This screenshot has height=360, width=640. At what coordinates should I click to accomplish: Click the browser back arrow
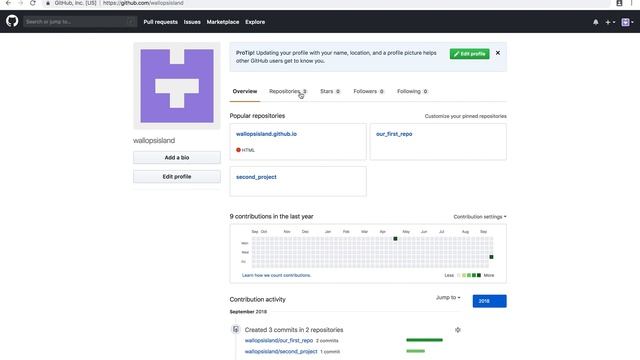[x=9, y=3]
